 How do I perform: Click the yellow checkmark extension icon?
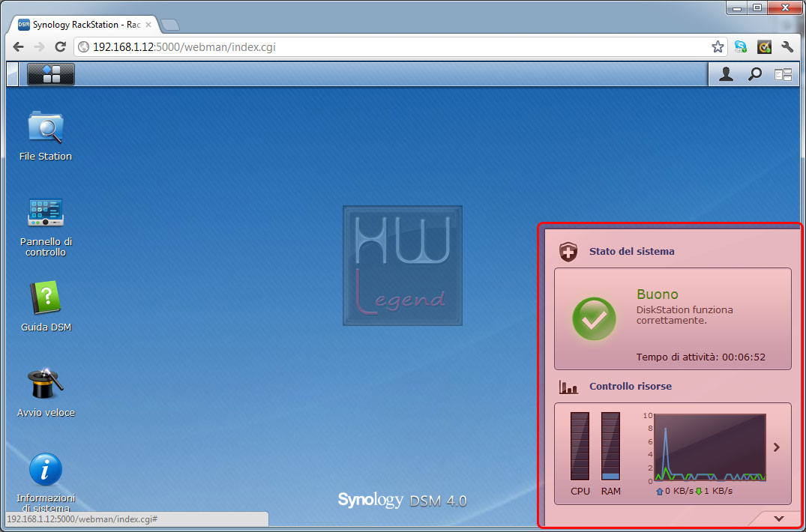tap(764, 47)
